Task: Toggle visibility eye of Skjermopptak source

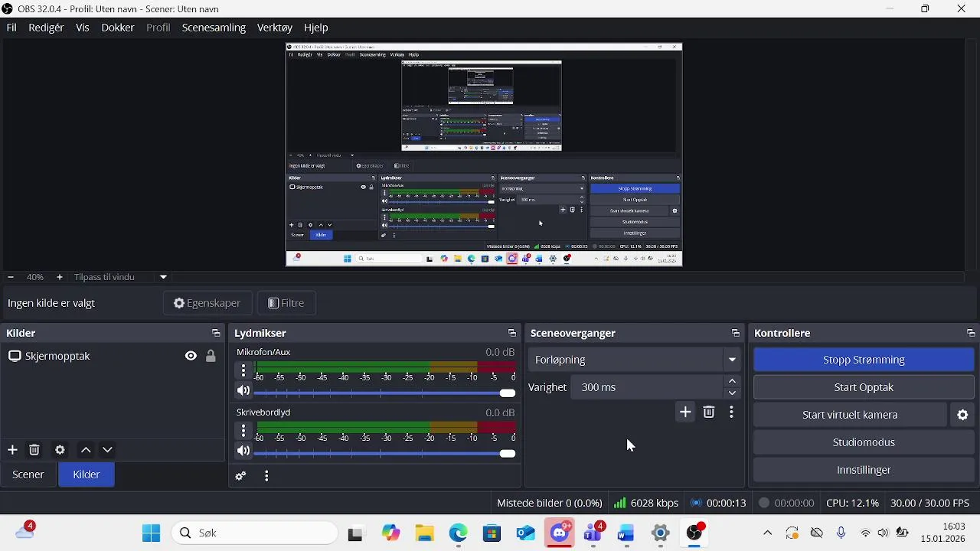Action: click(191, 356)
